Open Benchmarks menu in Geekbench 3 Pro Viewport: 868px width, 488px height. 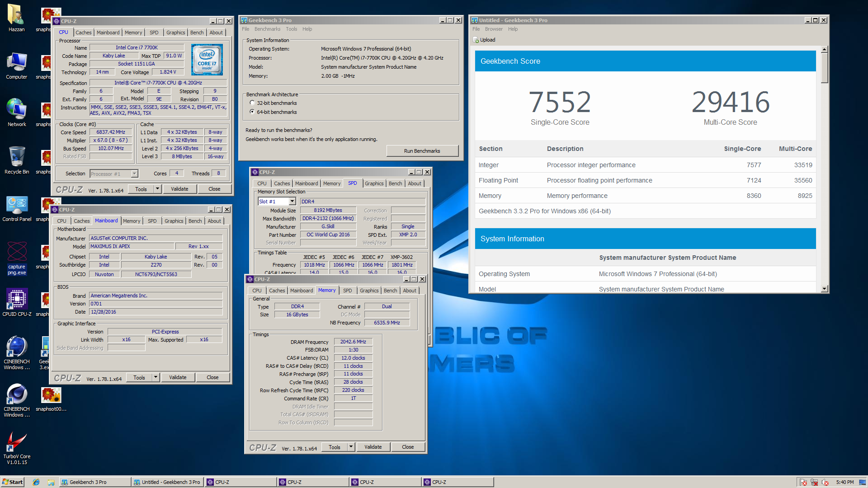[x=267, y=29]
